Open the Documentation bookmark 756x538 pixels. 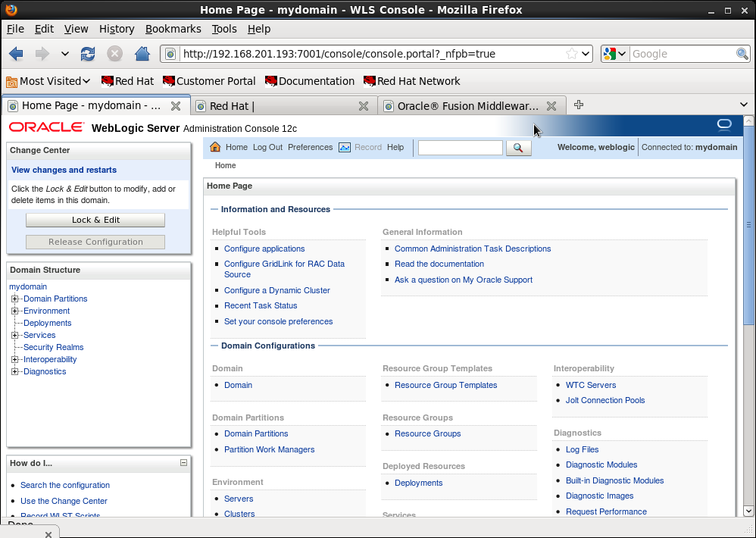point(310,81)
